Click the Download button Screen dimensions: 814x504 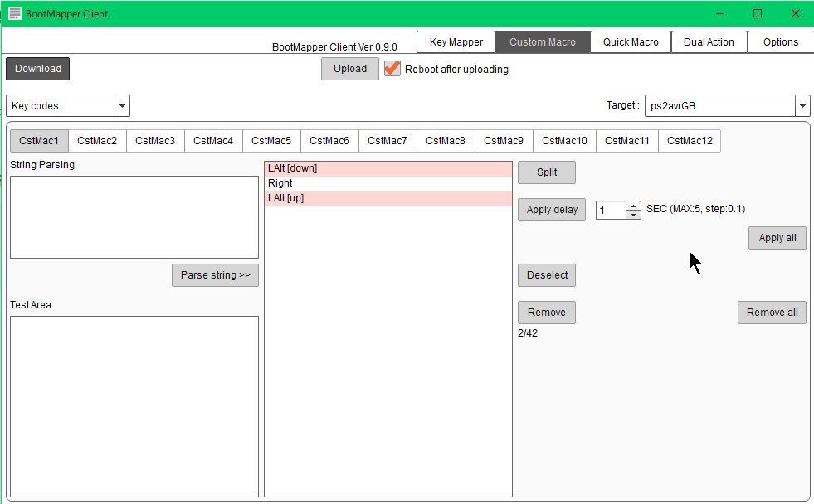point(38,69)
